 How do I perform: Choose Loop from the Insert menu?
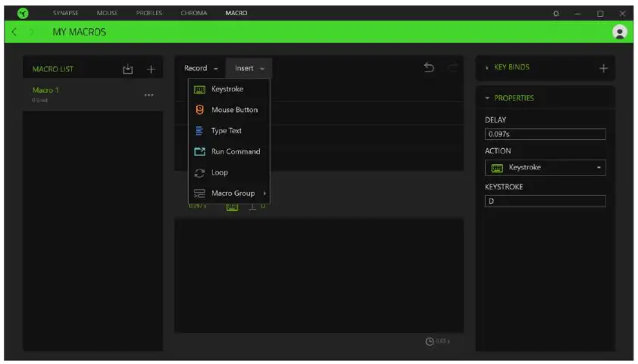[229, 173]
